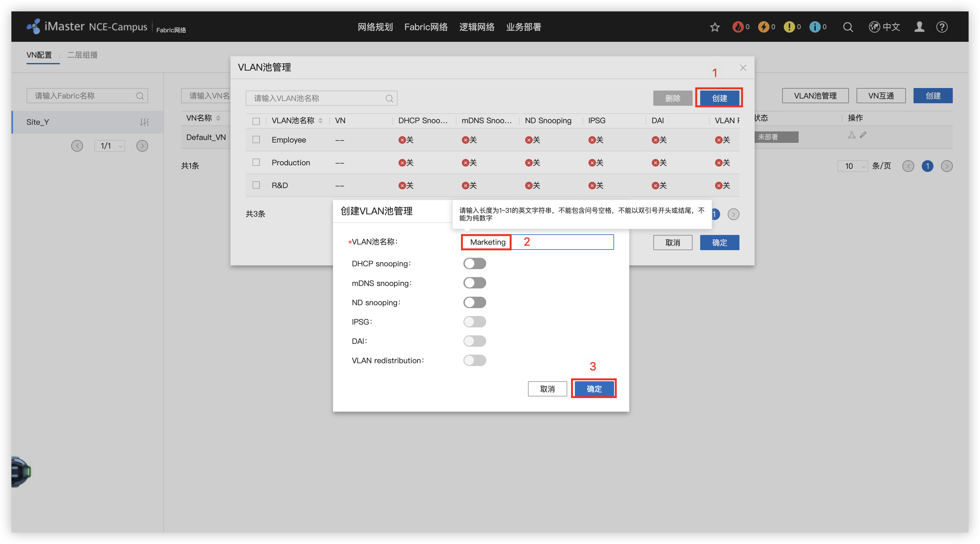Expand the 1/1 page selector dropdown
Image resolution: width=980 pixels, height=544 pixels.
110,146
